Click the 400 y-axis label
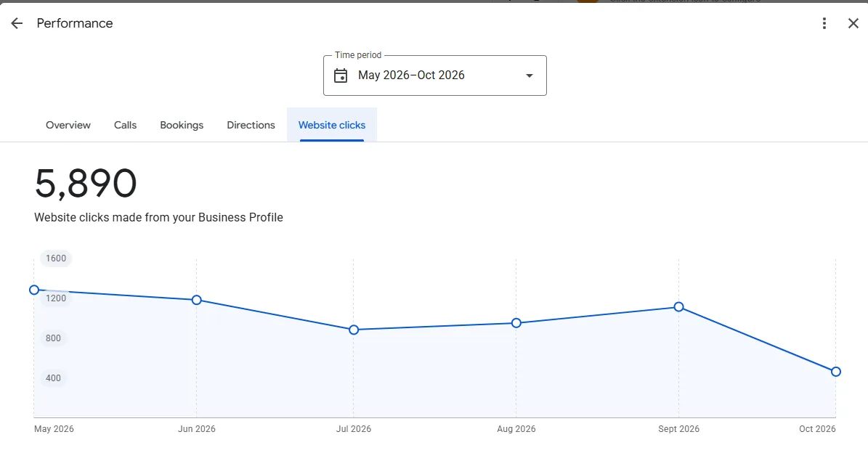 click(x=53, y=378)
